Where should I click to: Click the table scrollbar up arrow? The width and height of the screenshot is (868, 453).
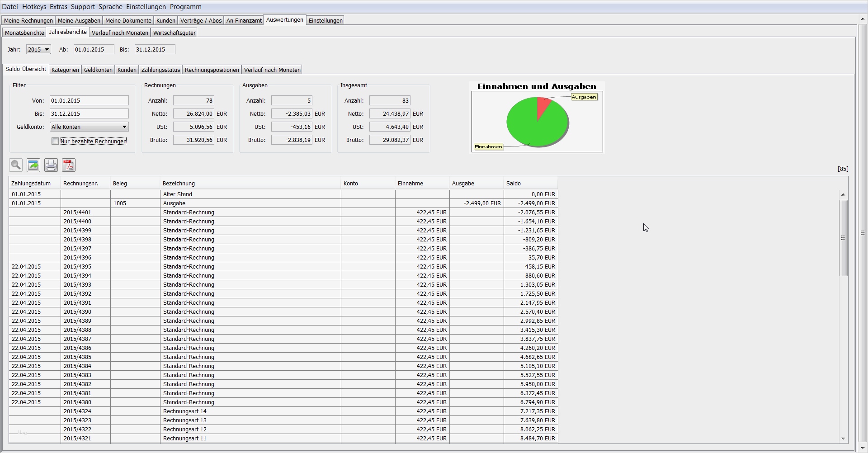[x=843, y=194]
